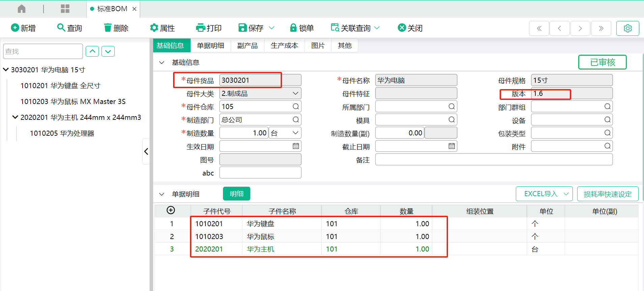This screenshot has height=291, width=644.
Task: Open the 副产品 tab
Action: click(247, 46)
